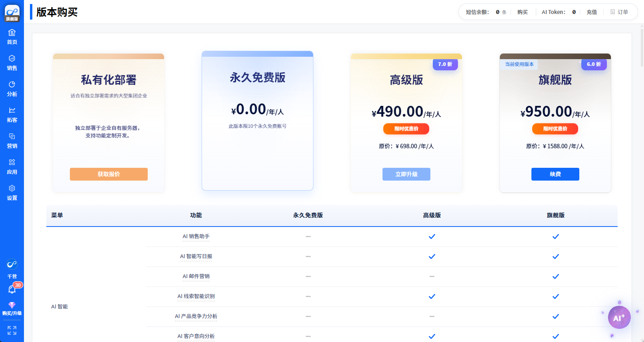Click the 购买/升级 diamond icon

pos(12,306)
